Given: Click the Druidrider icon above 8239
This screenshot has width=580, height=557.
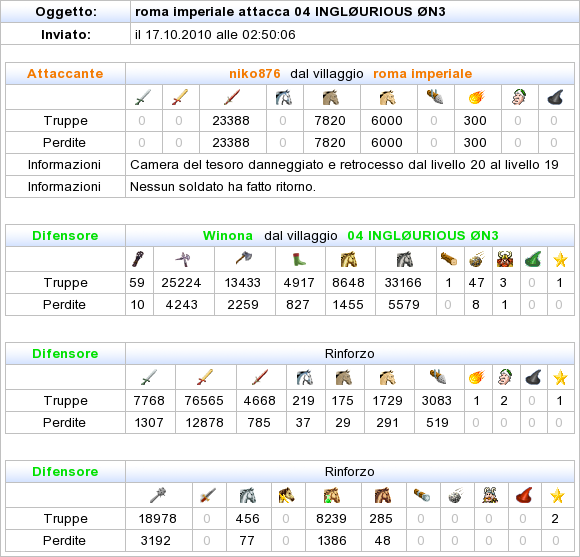Looking at the screenshot, I should [331, 495].
